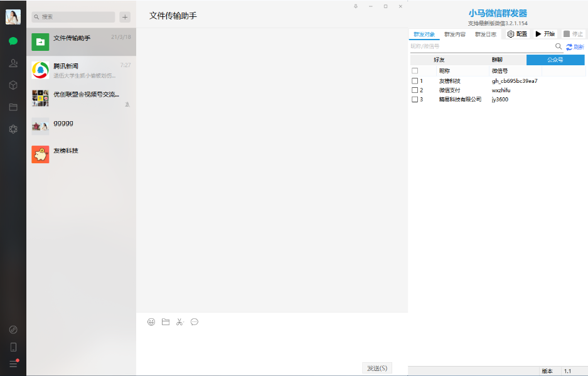Open the Contacts icon in WeChat sidebar

[13, 63]
